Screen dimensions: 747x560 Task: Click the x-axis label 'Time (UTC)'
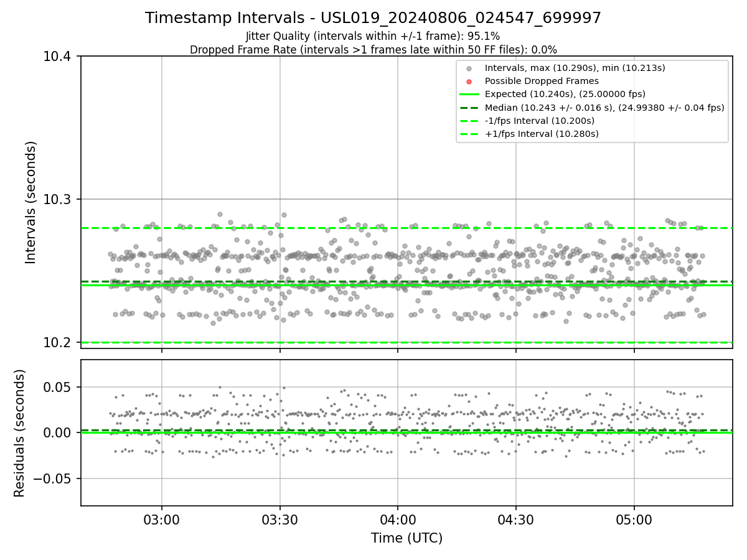point(406,538)
